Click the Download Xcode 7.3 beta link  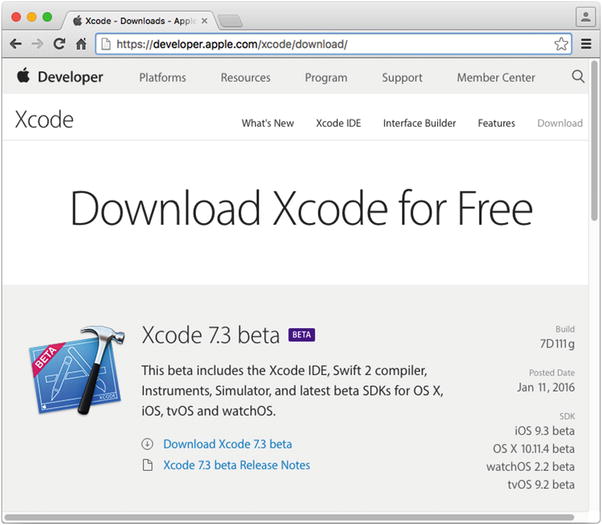click(x=227, y=444)
